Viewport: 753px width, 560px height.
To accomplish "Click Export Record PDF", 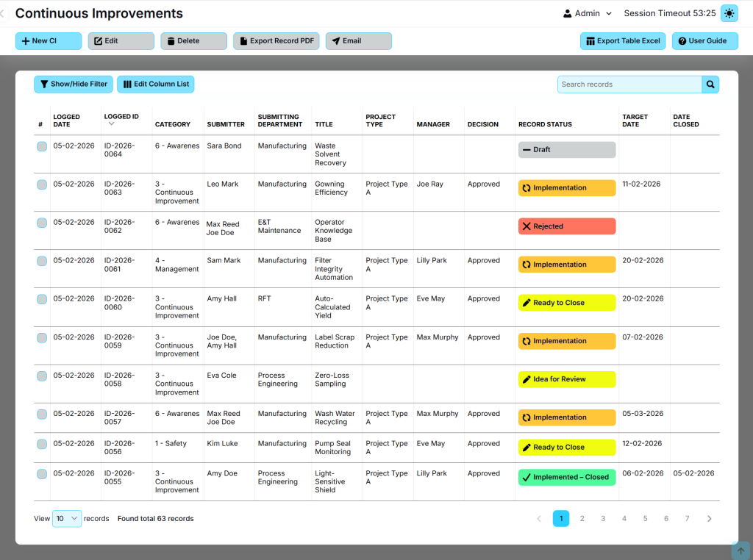I will tap(276, 41).
